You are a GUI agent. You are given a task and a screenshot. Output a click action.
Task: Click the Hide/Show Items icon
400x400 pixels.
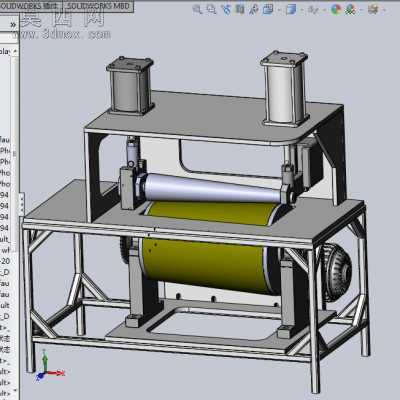coord(313,10)
